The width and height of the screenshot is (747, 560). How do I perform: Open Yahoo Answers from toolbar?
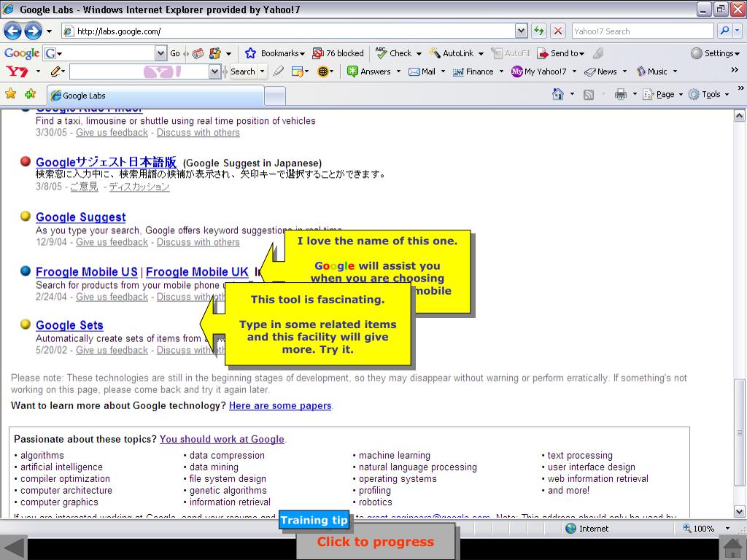coord(368,71)
